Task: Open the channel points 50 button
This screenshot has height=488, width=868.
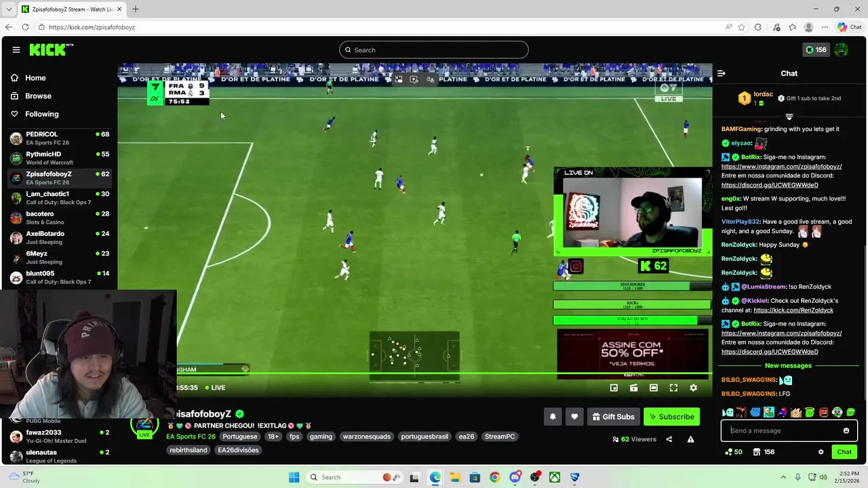Action: [734, 452]
